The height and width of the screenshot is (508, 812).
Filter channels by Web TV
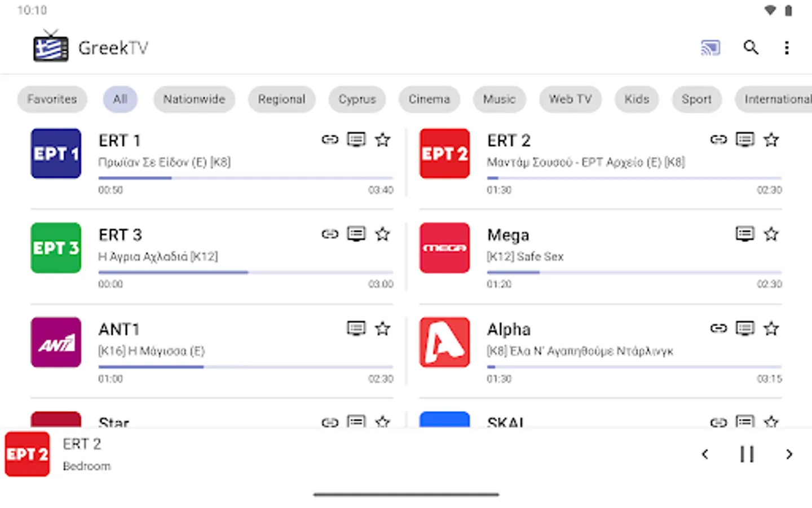click(x=570, y=99)
